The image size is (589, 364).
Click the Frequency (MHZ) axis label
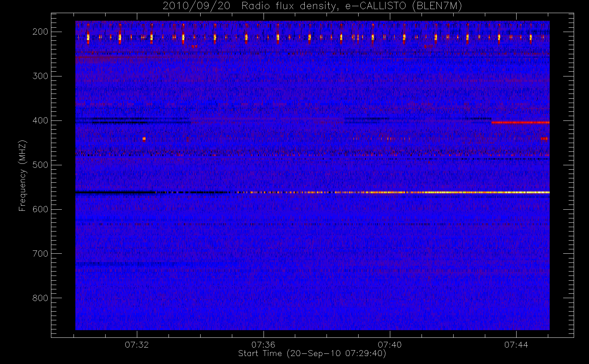[x=23, y=175]
